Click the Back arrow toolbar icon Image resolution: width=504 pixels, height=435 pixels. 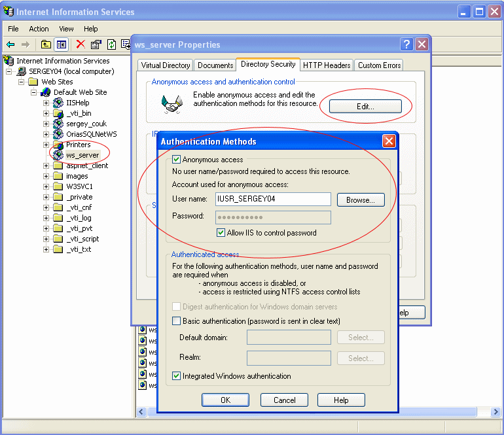[10, 44]
